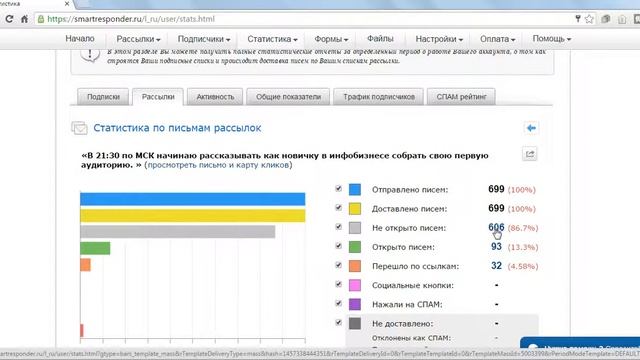Screen dimensions: 640x360
Task: Go to 'Начало' in the navigation bar
Action: coord(80,39)
